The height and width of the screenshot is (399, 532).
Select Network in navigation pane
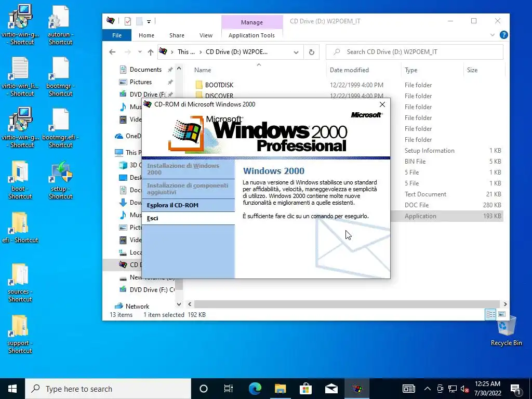137,307
